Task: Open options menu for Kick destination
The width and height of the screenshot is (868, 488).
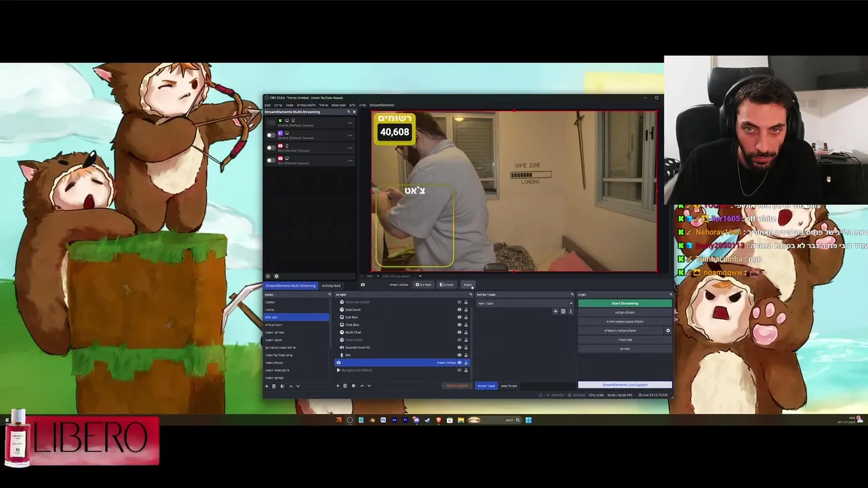Action: [350, 123]
